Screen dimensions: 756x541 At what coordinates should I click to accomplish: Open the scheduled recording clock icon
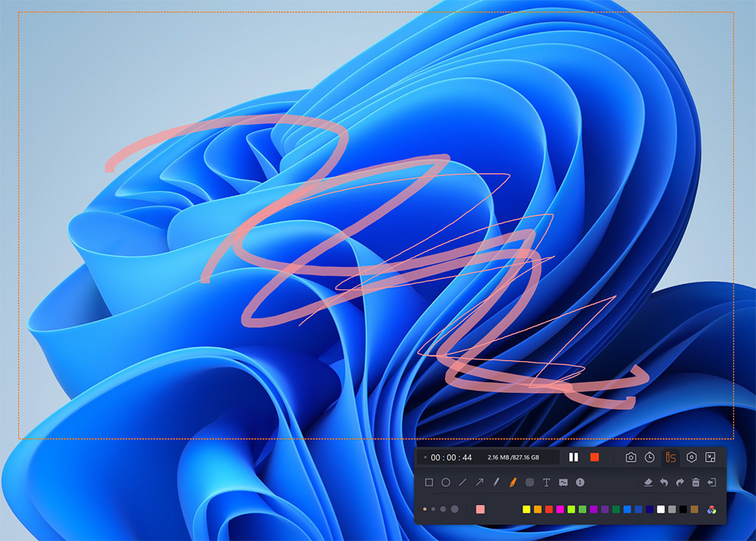pyautogui.click(x=649, y=457)
